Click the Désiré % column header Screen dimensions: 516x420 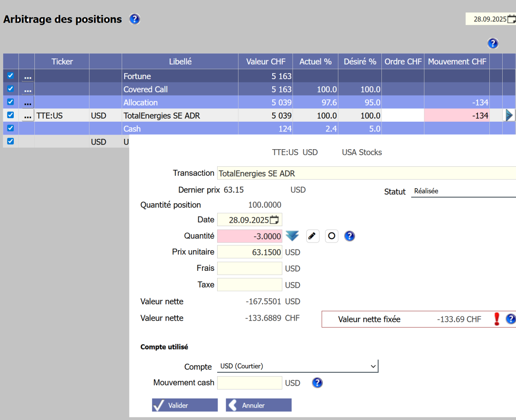coord(360,61)
